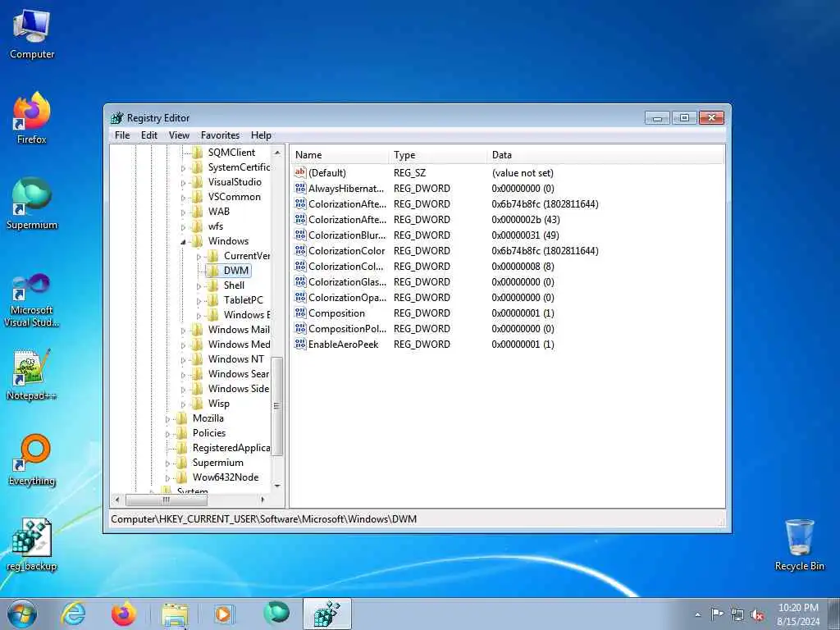This screenshot has width=840, height=630.
Task: Click the Show desktop strip
Action: (x=833, y=614)
